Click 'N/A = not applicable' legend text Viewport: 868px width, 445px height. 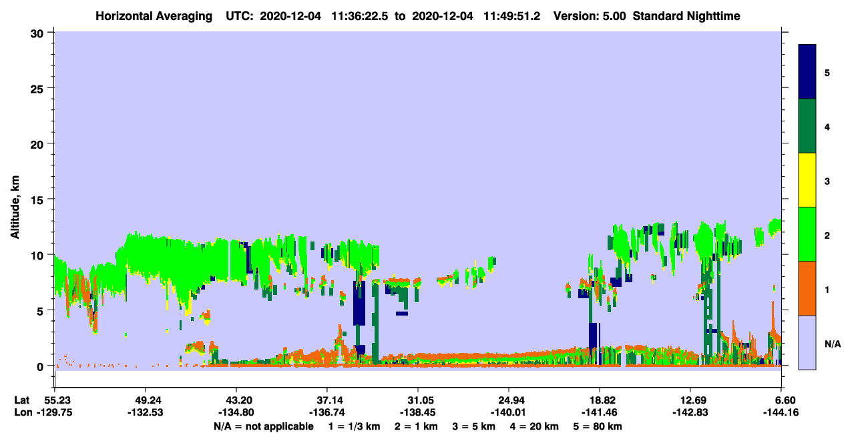coord(263,426)
